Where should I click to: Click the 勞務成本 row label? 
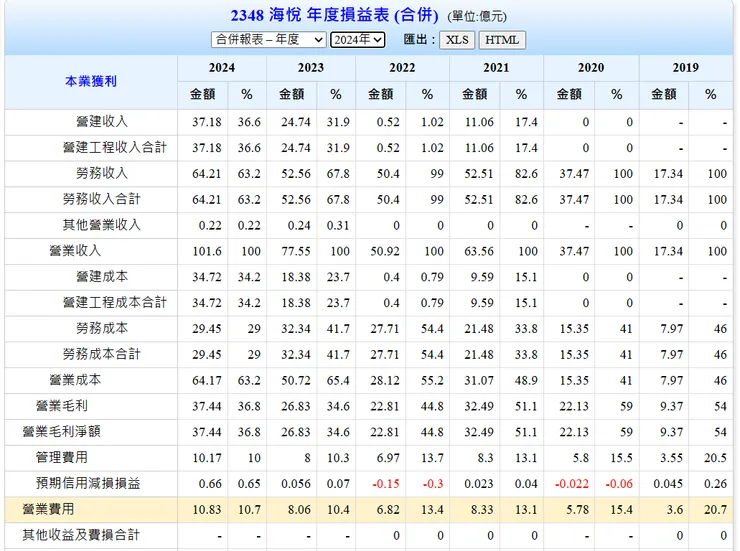[102, 328]
